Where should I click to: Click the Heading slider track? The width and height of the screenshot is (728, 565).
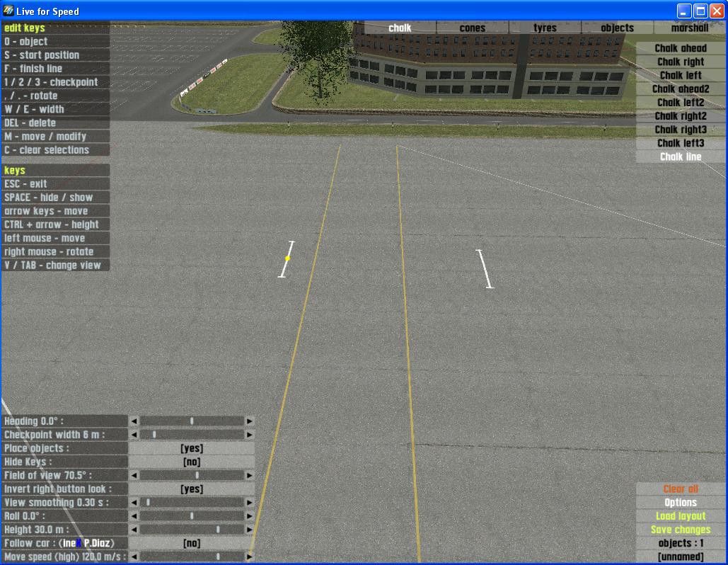click(192, 421)
